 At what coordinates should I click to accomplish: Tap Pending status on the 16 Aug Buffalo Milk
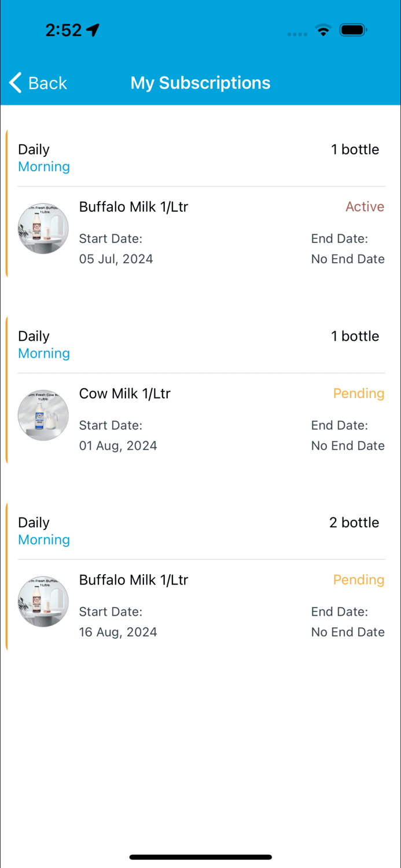tap(359, 580)
